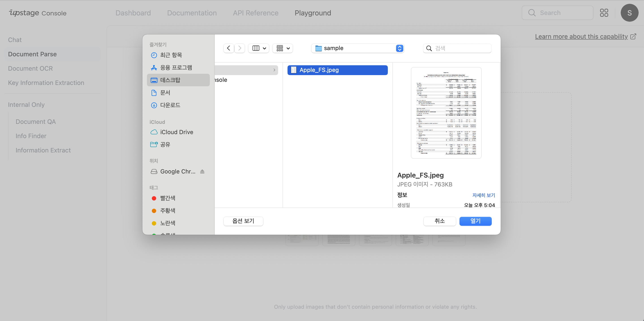Open Applications (응용 프로그램) in sidebar
The image size is (644, 321).
pyautogui.click(x=176, y=68)
